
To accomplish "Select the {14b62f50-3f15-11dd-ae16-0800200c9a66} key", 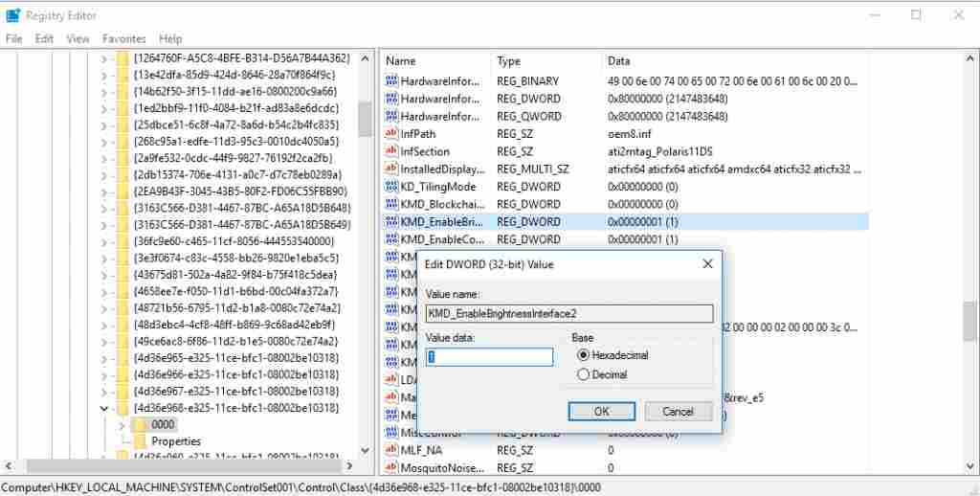I will pos(235,91).
